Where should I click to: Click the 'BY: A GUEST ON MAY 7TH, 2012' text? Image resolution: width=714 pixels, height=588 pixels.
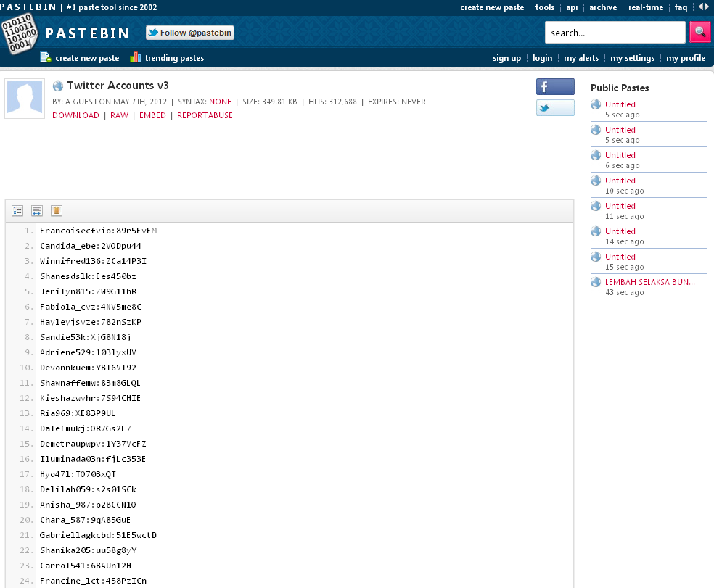110,102
